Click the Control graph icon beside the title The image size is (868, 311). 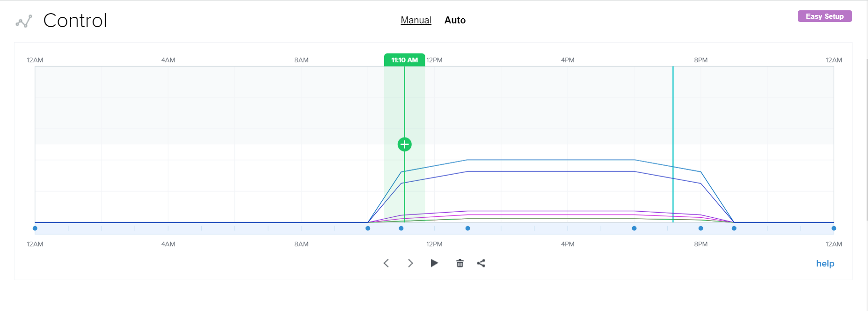pyautogui.click(x=24, y=21)
